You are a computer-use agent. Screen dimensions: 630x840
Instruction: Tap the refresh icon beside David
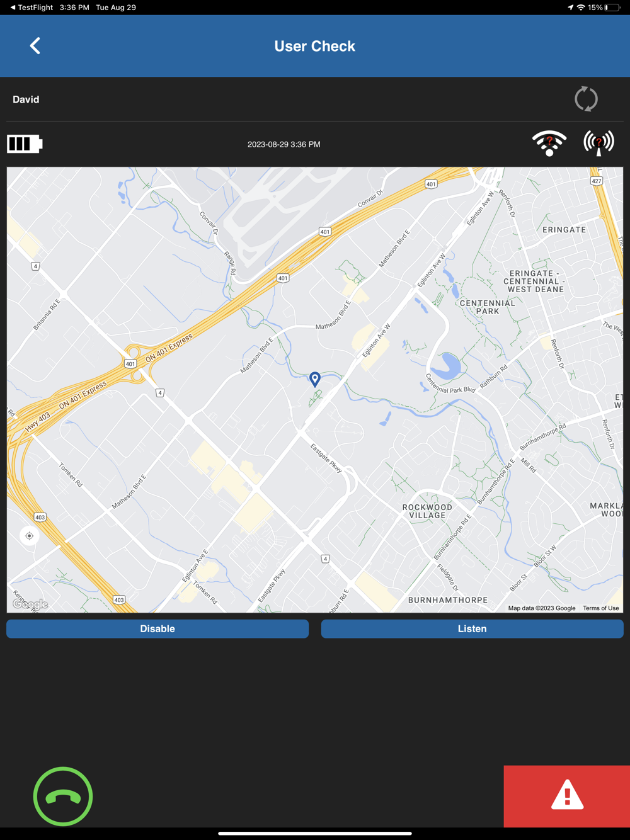pyautogui.click(x=586, y=99)
